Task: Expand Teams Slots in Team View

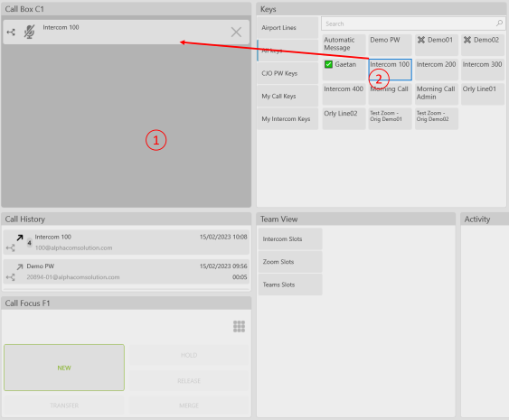Action: 290,285
